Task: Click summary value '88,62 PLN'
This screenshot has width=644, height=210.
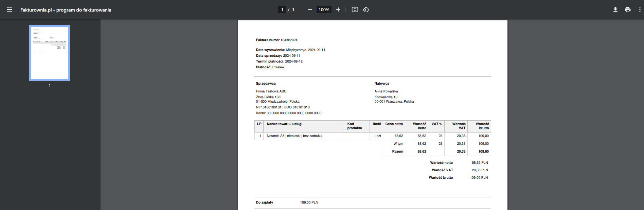Action: (x=480, y=163)
